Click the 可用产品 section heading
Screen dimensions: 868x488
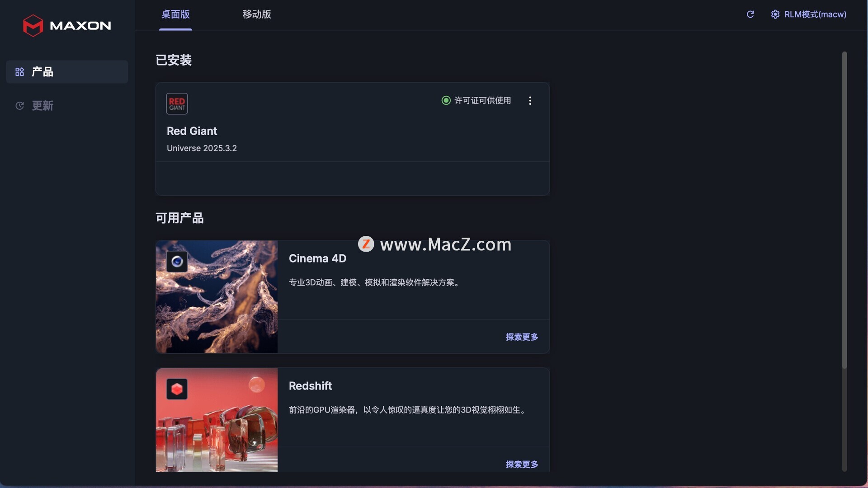pos(179,218)
